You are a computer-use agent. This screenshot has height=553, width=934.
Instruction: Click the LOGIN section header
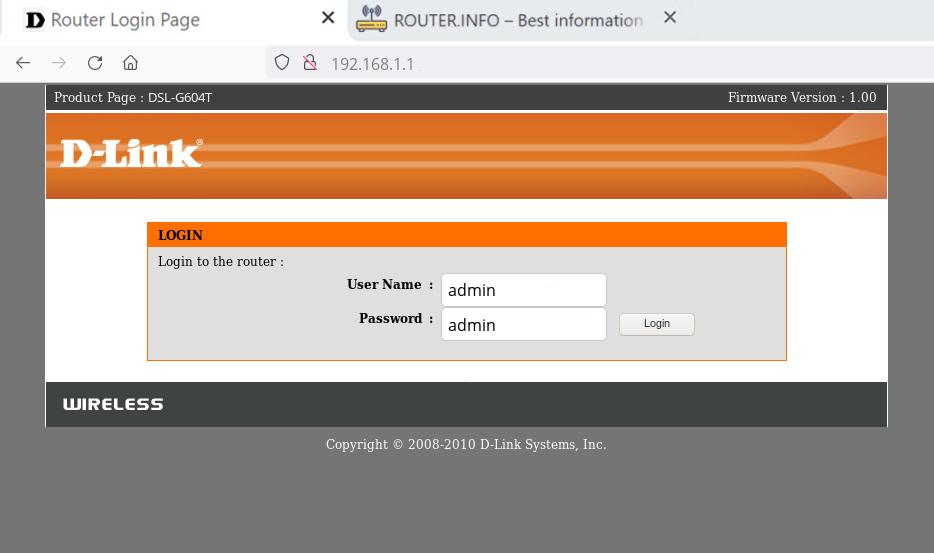point(467,235)
